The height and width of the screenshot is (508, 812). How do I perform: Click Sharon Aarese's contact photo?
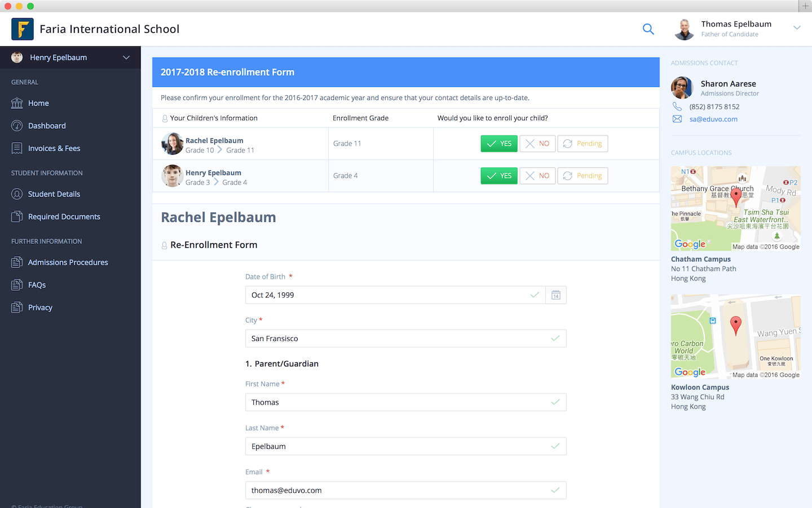682,88
